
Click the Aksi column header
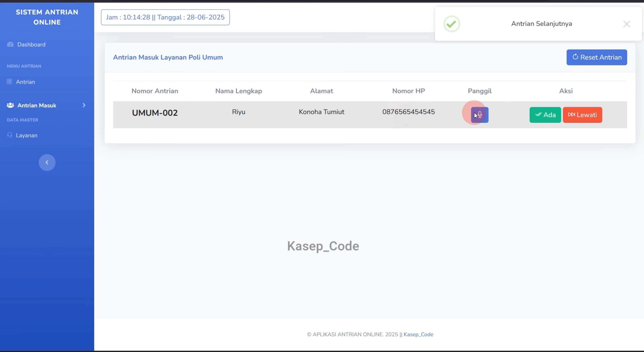pyautogui.click(x=566, y=91)
